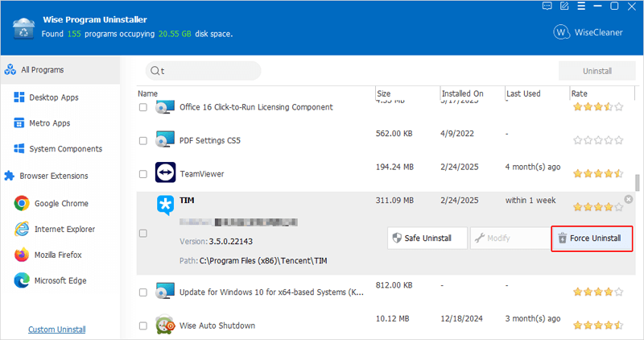Click the PDF Settings CS5 name

click(210, 141)
